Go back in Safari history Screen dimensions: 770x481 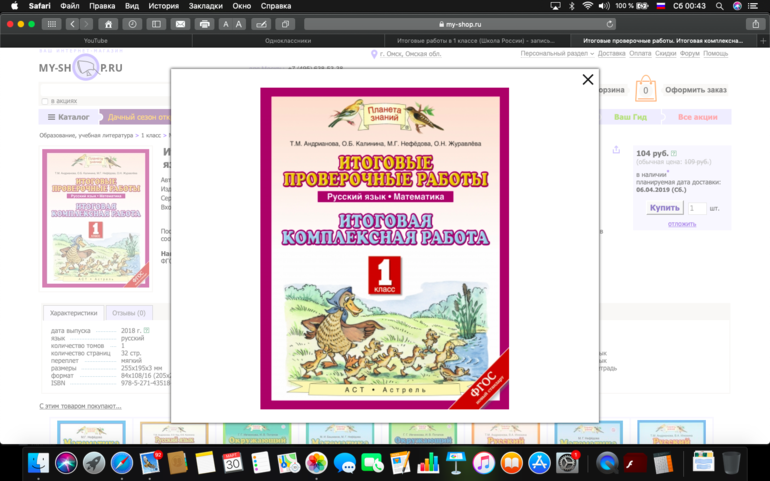click(x=72, y=24)
